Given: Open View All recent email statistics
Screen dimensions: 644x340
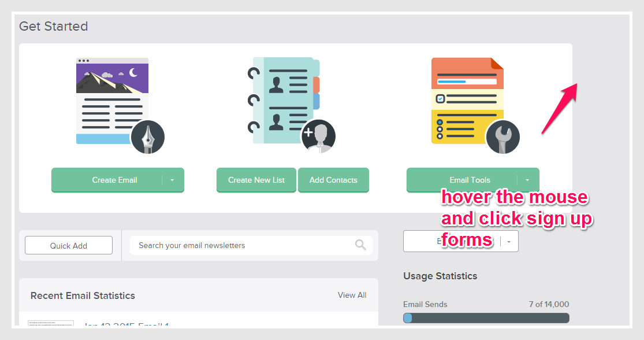Looking at the screenshot, I should click(x=352, y=295).
